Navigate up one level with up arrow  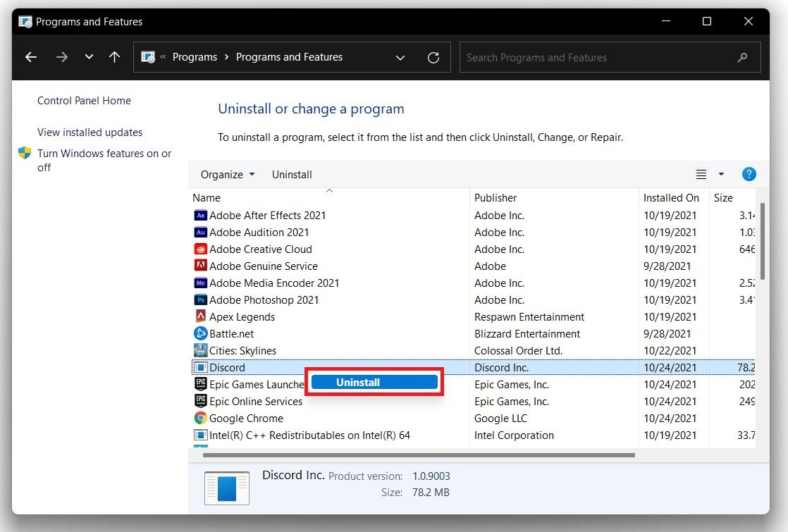(114, 58)
